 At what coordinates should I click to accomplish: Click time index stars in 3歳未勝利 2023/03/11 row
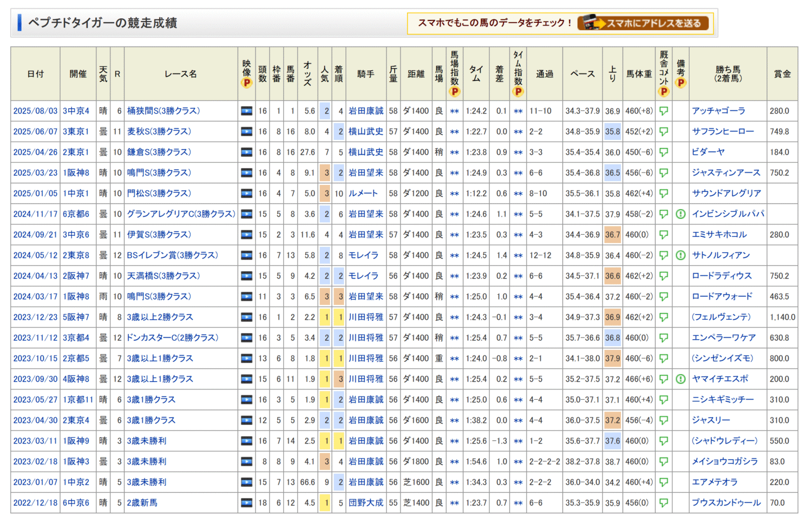pyautogui.click(x=518, y=441)
